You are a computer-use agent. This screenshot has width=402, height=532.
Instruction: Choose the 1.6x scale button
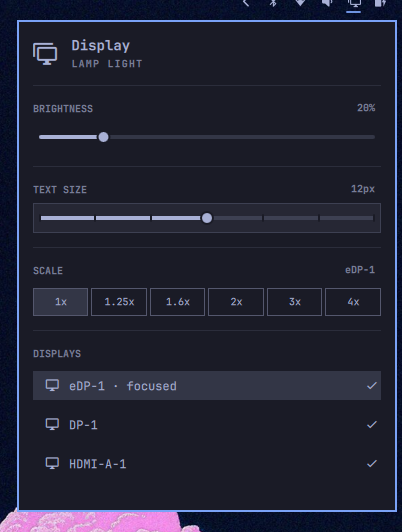[x=177, y=302]
